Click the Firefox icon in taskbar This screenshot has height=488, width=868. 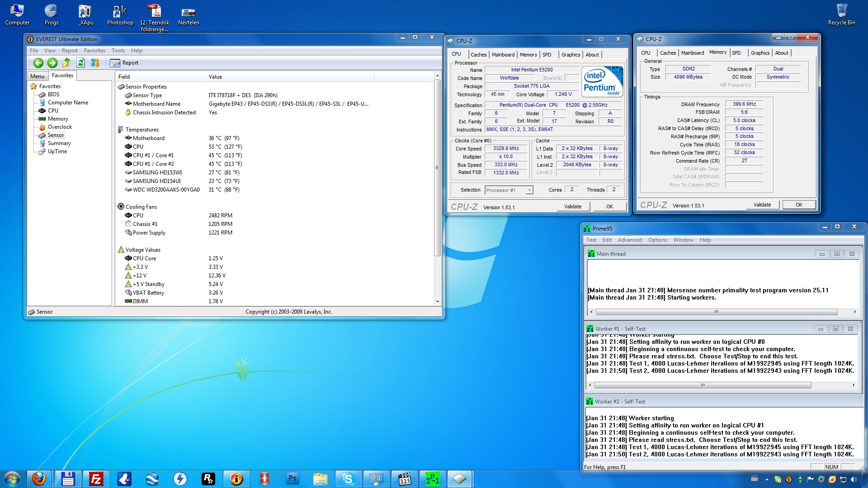[39, 479]
